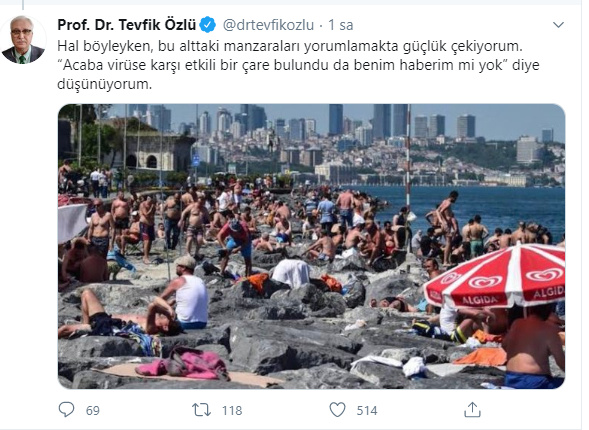Open the tweet's 1 sa timestamp
This screenshot has height=430, width=589.
coord(341,25)
